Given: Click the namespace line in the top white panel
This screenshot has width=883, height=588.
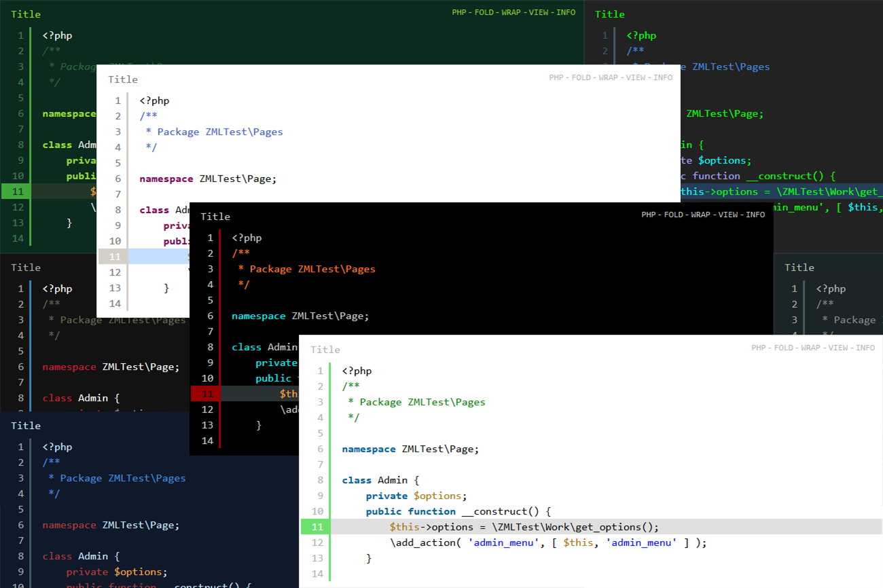Looking at the screenshot, I should [208, 179].
